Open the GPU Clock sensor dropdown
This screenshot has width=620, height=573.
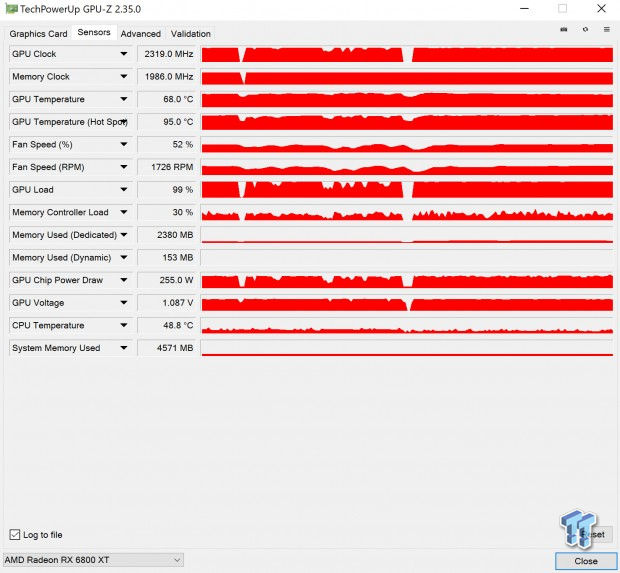click(124, 54)
